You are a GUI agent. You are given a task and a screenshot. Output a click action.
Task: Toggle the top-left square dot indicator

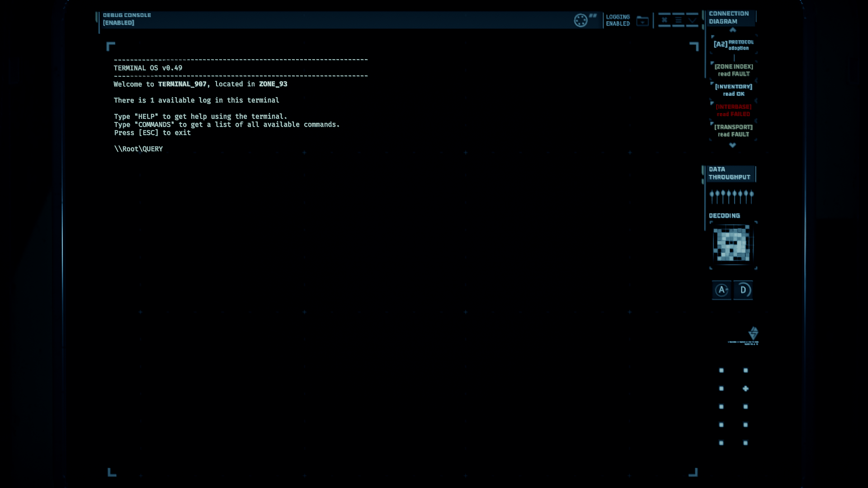click(722, 371)
